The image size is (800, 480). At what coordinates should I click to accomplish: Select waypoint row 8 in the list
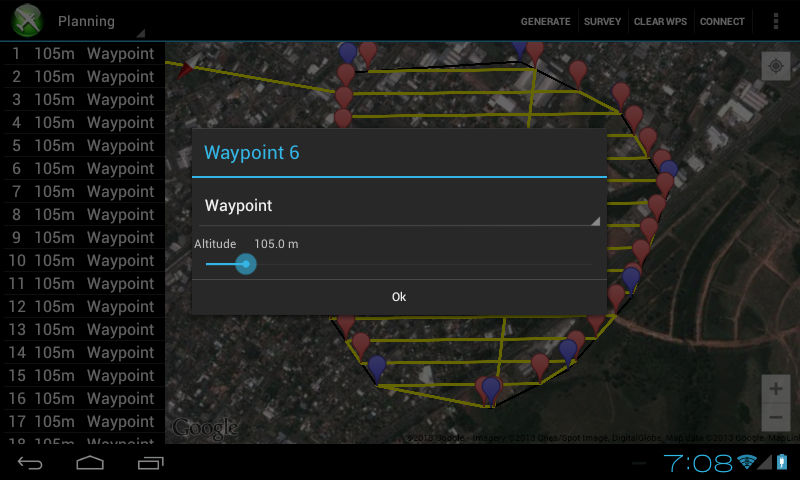[x=84, y=214]
